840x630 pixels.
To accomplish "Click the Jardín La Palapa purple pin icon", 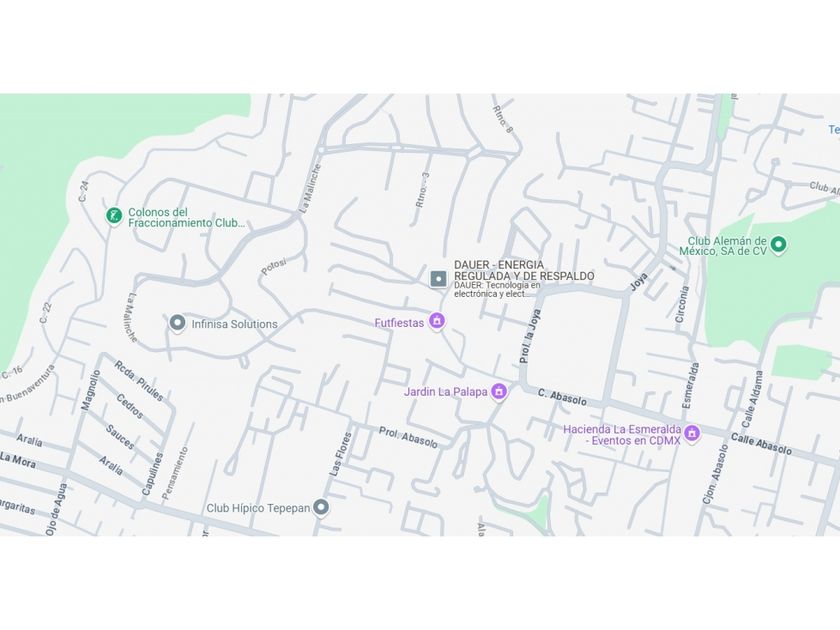I will pos(499,391).
